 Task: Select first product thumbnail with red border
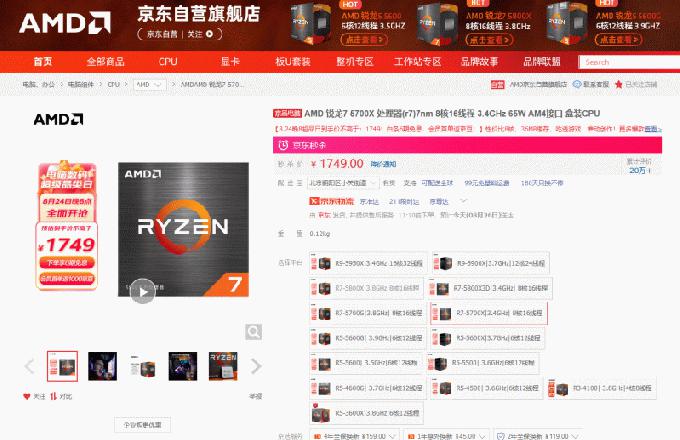tap(62, 366)
